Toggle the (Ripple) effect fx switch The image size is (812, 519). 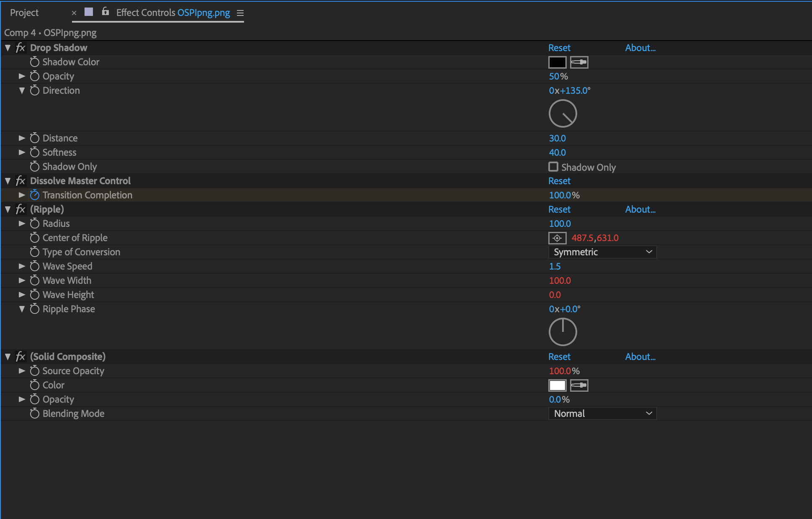(x=21, y=209)
